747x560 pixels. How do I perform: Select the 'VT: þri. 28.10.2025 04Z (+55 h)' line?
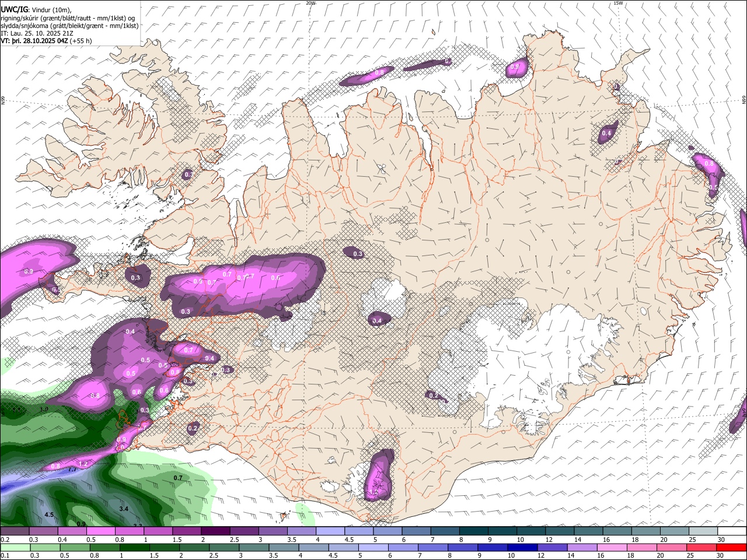46,41
